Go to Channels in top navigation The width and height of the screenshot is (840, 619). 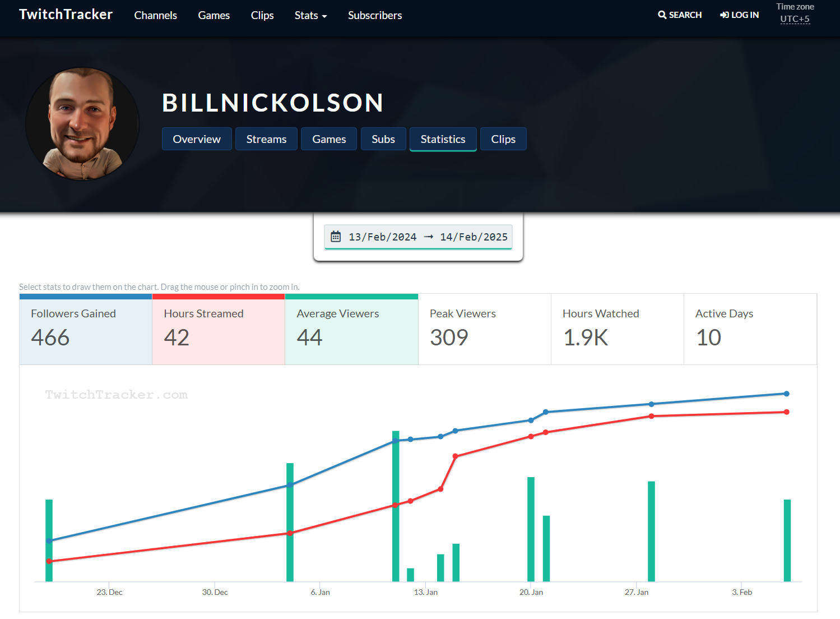[x=155, y=15]
